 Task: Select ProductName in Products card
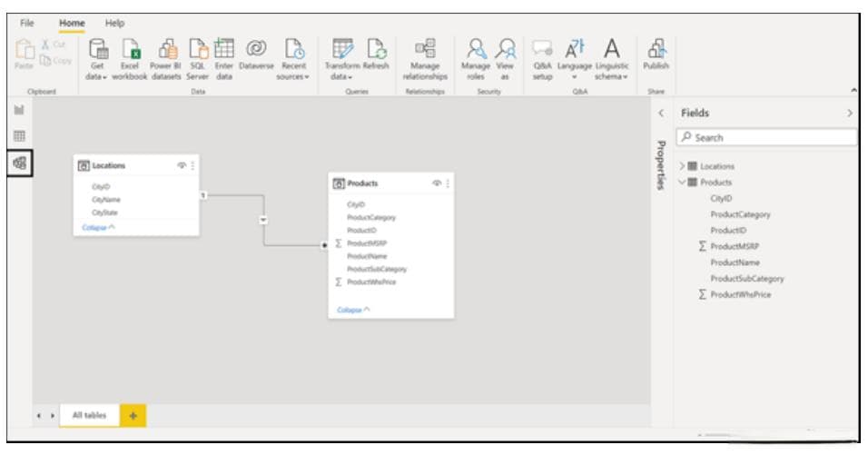(367, 256)
